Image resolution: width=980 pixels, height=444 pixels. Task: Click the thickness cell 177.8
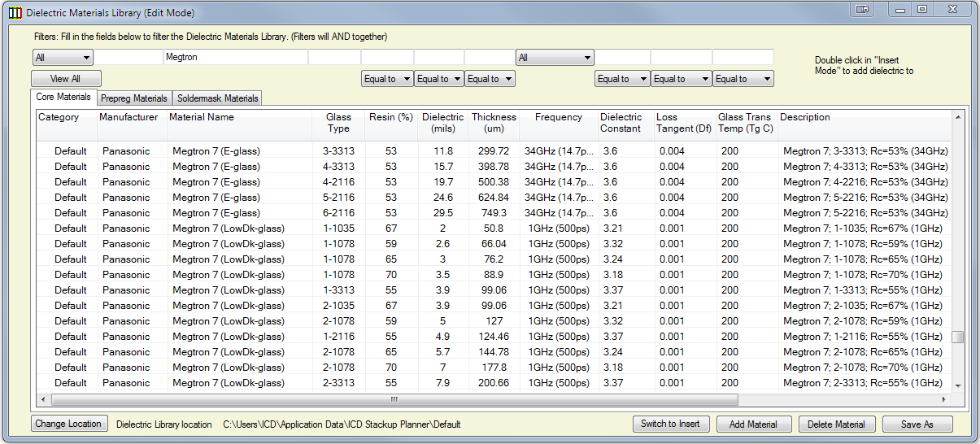click(x=494, y=367)
